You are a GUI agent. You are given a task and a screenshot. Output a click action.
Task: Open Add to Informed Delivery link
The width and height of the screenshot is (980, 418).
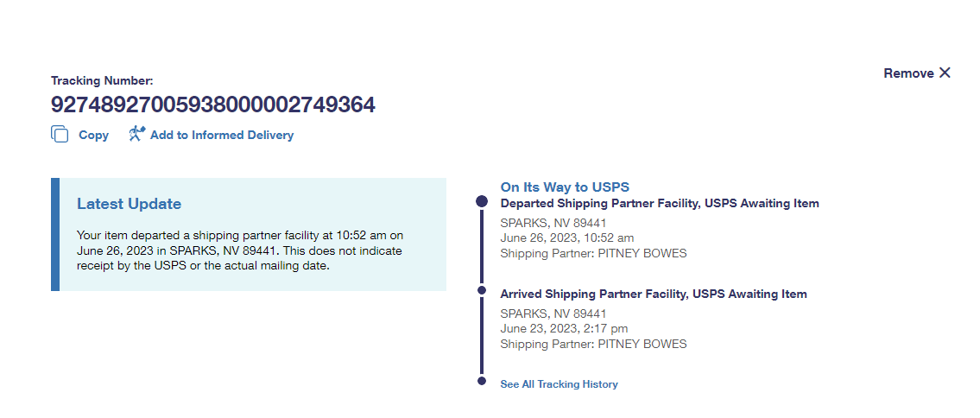(222, 136)
